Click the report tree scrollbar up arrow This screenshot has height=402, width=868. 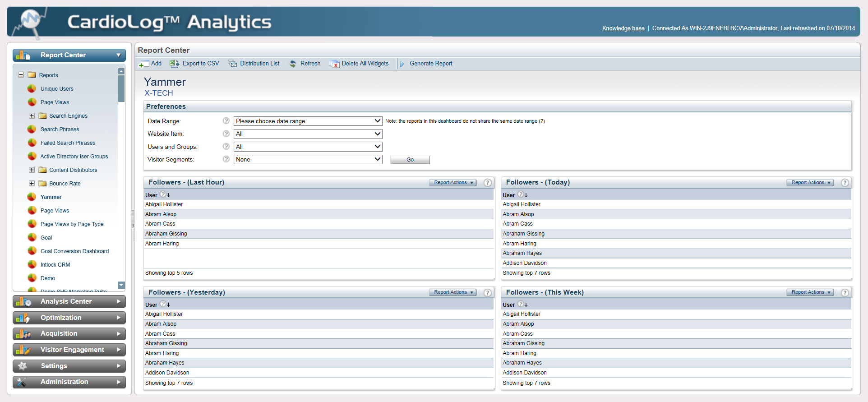tap(121, 71)
